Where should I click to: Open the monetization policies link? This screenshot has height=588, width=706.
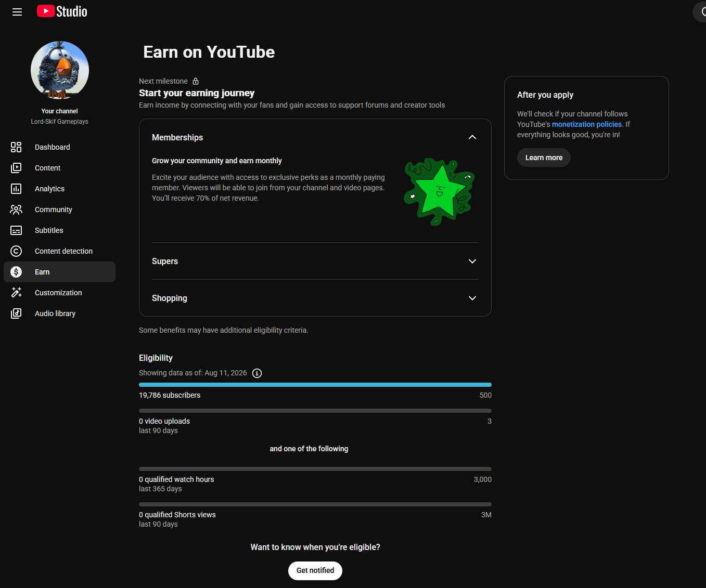click(x=587, y=124)
